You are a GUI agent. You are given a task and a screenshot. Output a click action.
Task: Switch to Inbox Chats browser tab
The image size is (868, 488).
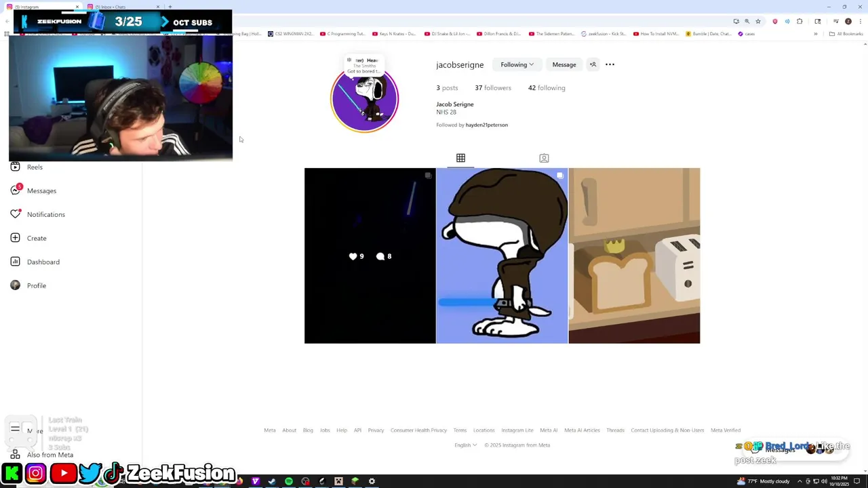coord(122,7)
